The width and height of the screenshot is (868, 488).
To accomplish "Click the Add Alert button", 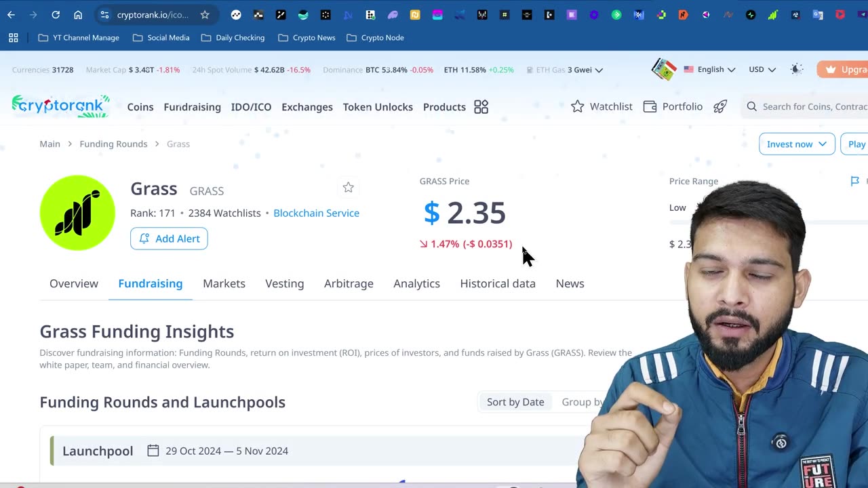I will (x=169, y=239).
